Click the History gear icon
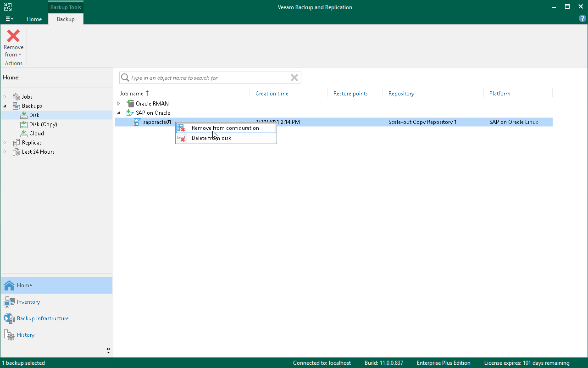The image size is (588, 368). [9, 335]
